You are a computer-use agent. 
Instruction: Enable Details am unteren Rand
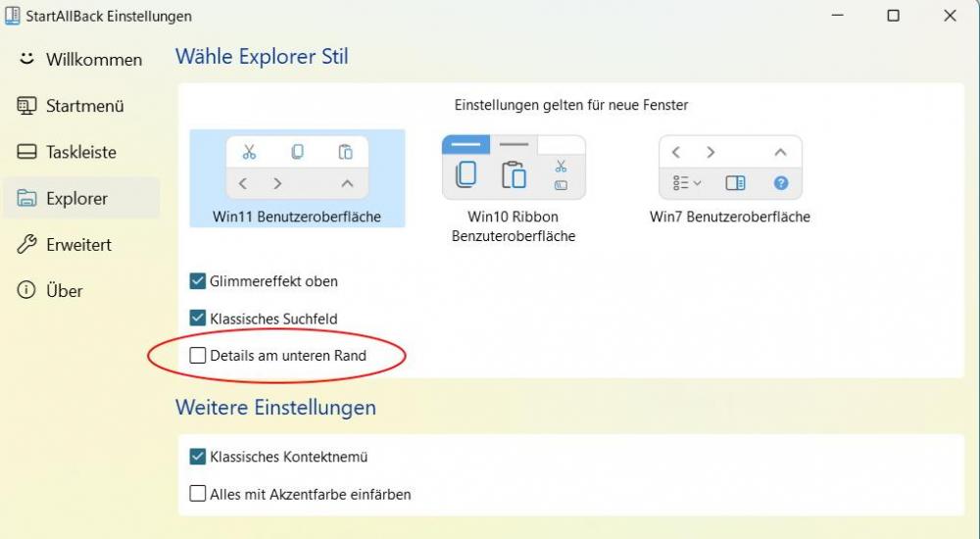pyautogui.click(x=198, y=356)
